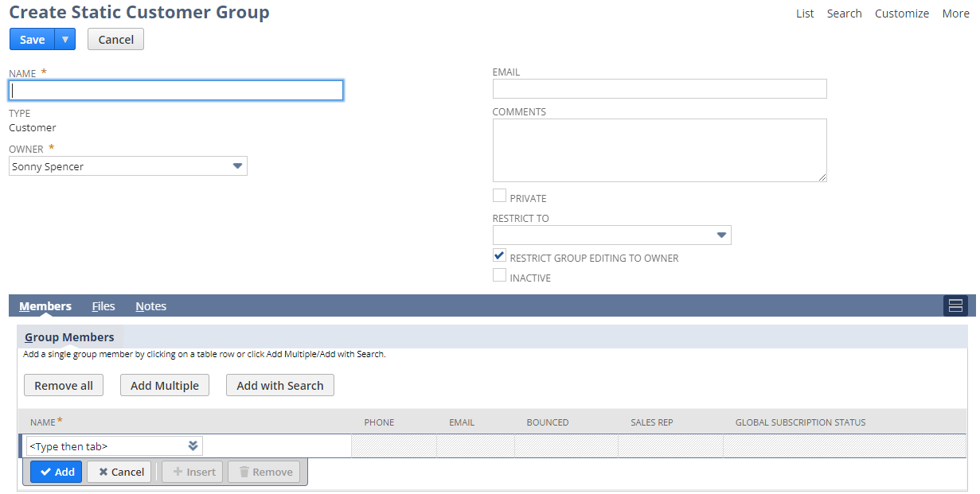Image resolution: width=980 pixels, height=494 pixels.
Task: Uncheck RESTRICT GROUP EDITING TO OWNER
Action: pyautogui.click(x=499, y=255)
